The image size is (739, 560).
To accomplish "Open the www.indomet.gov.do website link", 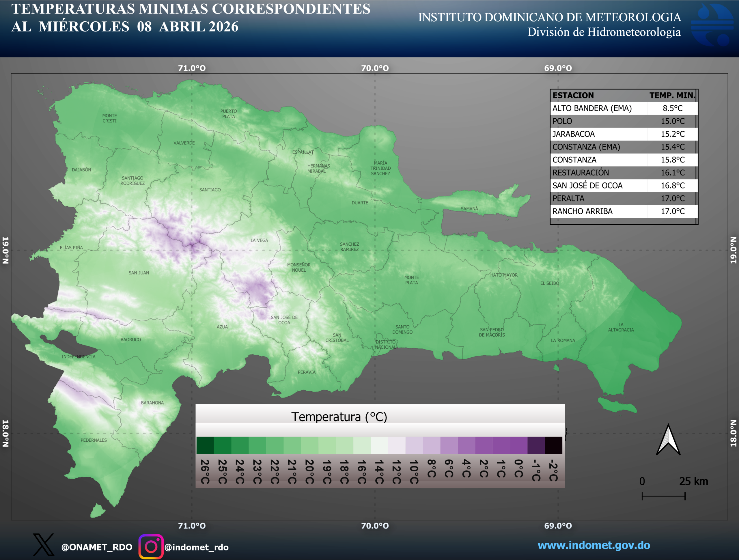I will coord(594,545).
